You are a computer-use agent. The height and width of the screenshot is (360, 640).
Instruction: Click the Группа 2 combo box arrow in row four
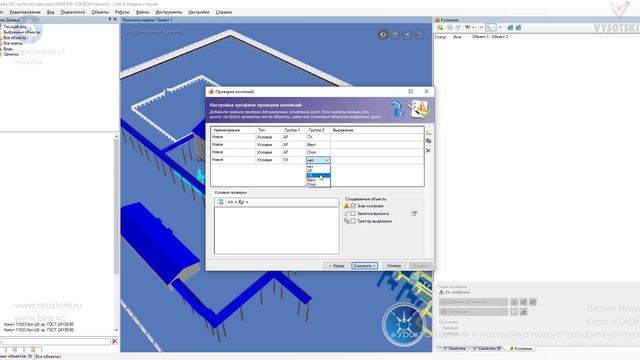point(327,160)
